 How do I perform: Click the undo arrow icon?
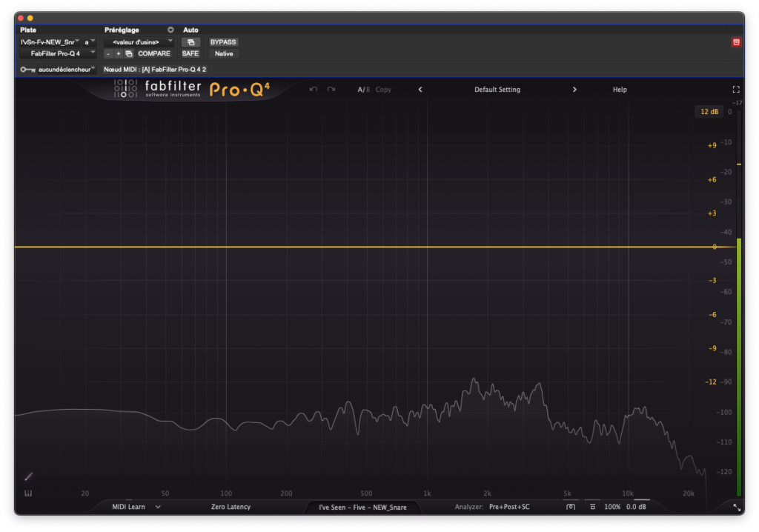click(x=314, y=90)
